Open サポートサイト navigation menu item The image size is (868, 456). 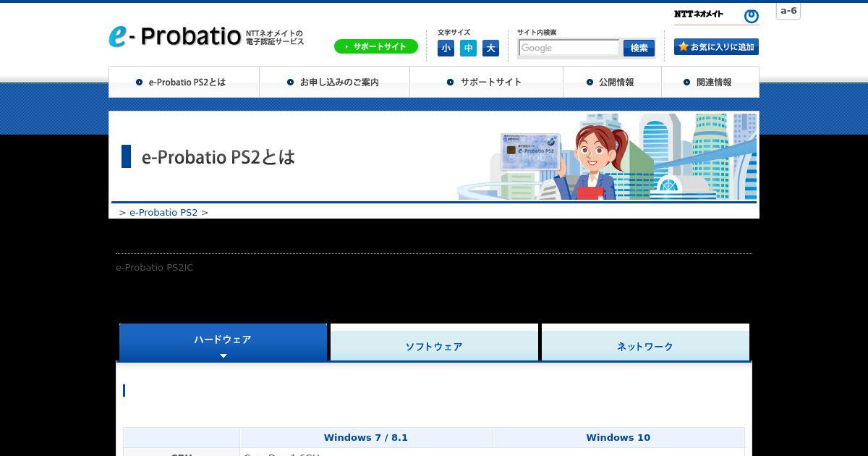pyautogui.click(x=486, y=82)
